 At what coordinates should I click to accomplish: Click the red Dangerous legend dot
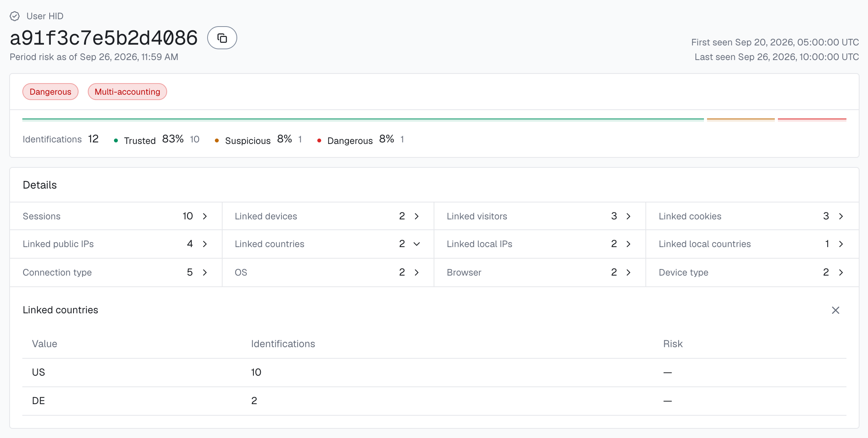pos(319,140)
